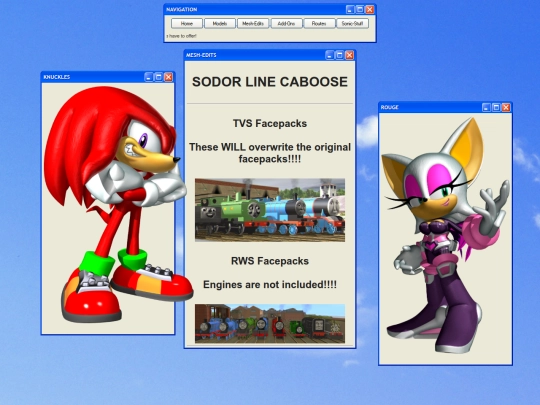Screen dimensions: 540x405
Task: Open the Add-Ons page
Action: click(286, 23)
